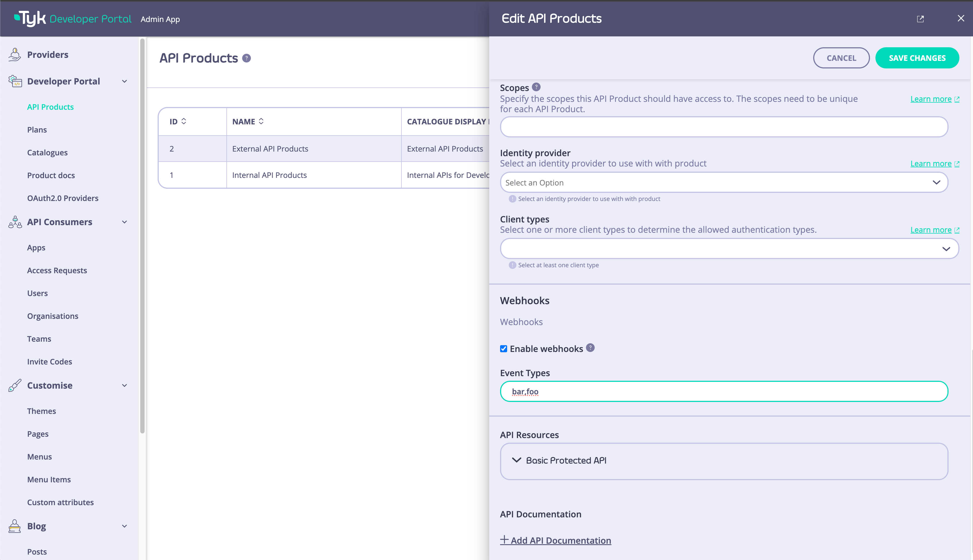
Task: Click help icon next to API Products title
Action: (247, 58)
